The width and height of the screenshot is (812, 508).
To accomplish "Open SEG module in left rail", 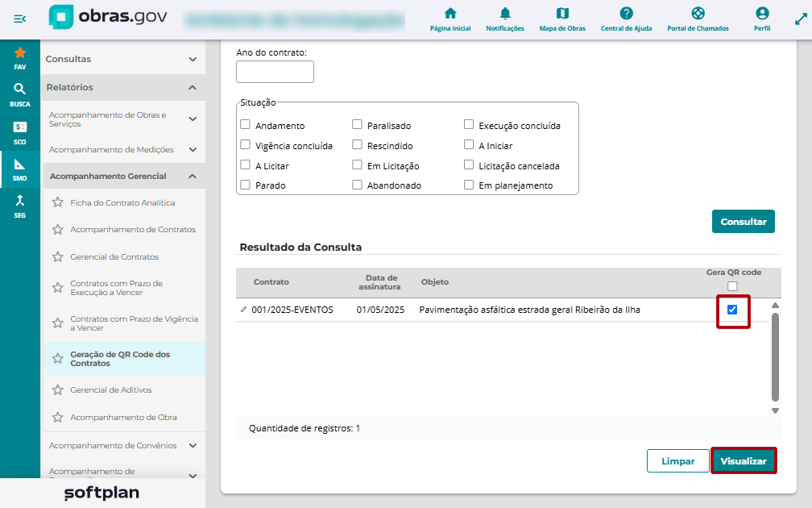I will click(19, 206).
